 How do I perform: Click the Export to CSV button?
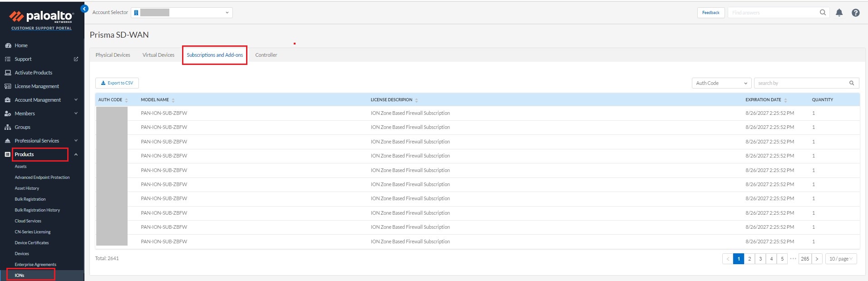click(x=117, y=83)
